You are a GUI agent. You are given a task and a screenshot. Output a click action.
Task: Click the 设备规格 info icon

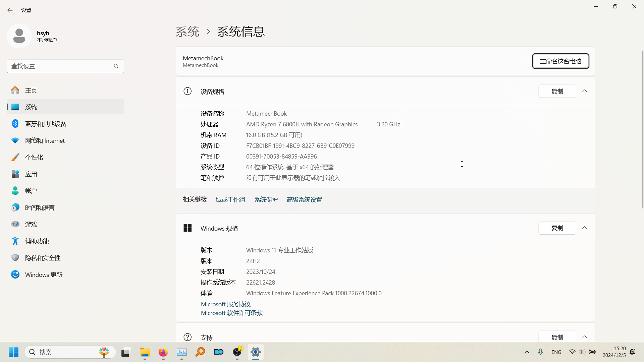[187, 91]
